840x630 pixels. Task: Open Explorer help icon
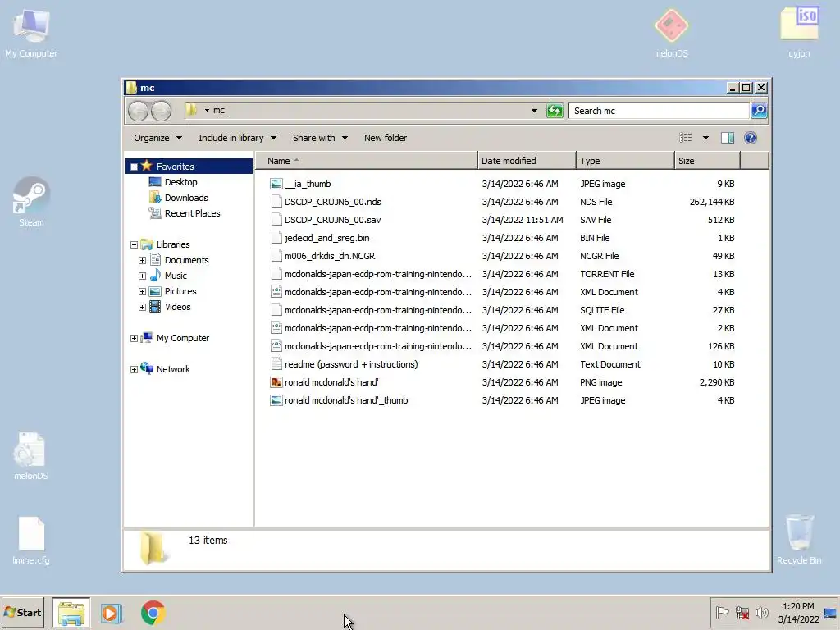(750, 138)
